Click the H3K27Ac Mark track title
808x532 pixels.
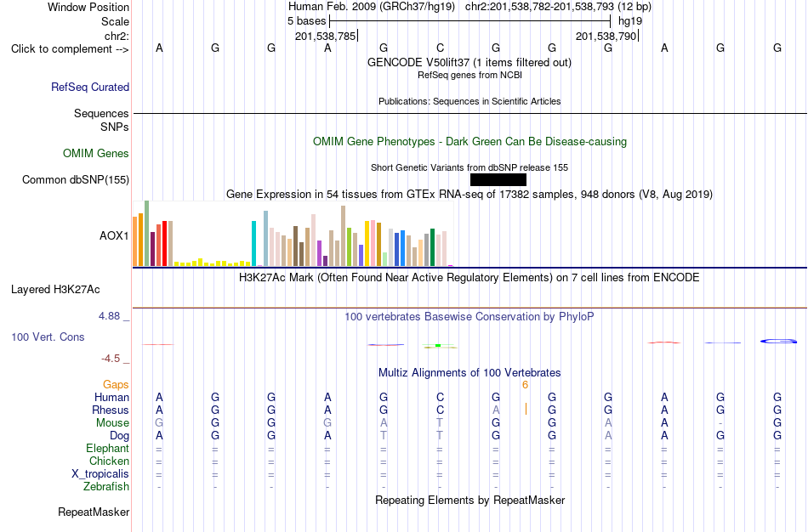click(x=469, y=278)
